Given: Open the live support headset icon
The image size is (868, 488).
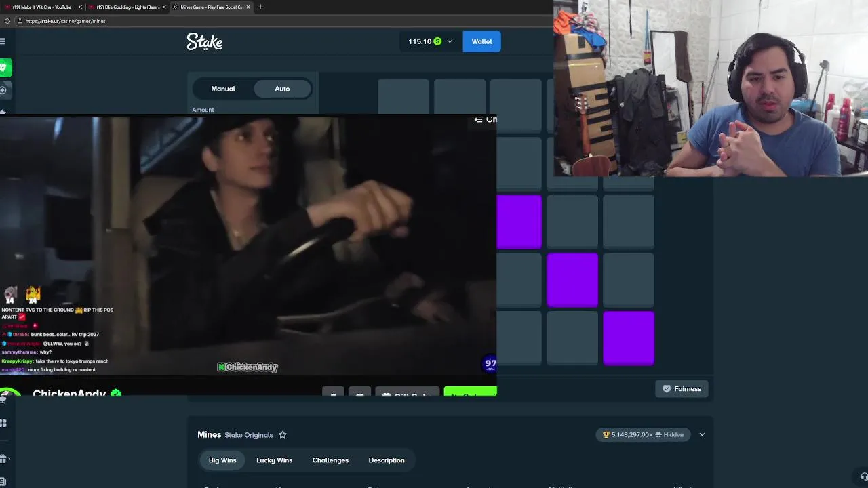Looking at the screenshot, I should (864, 476).
